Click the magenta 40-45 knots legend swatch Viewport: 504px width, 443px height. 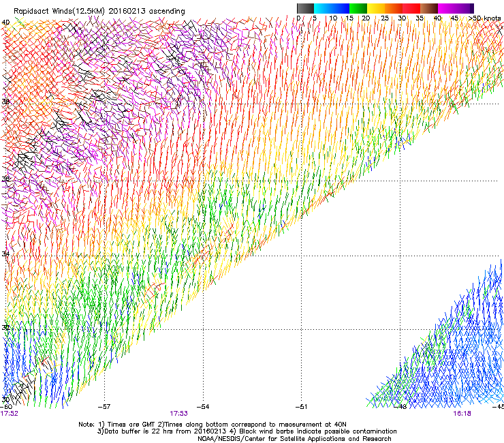[447, 8]
